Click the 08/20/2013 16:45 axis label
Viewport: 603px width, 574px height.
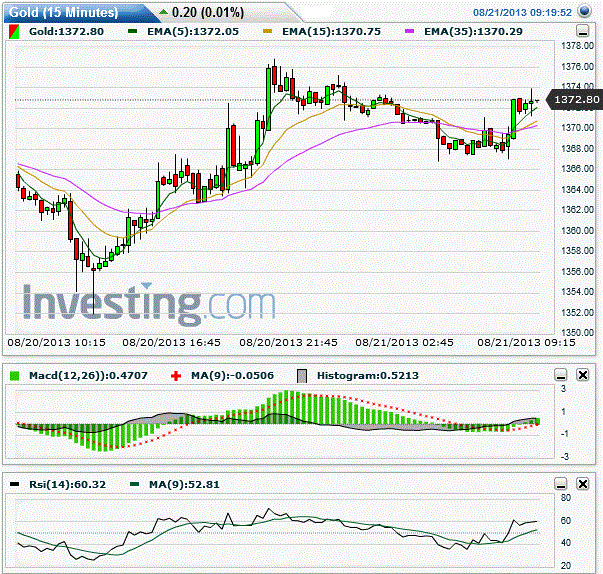click(172, 343)
